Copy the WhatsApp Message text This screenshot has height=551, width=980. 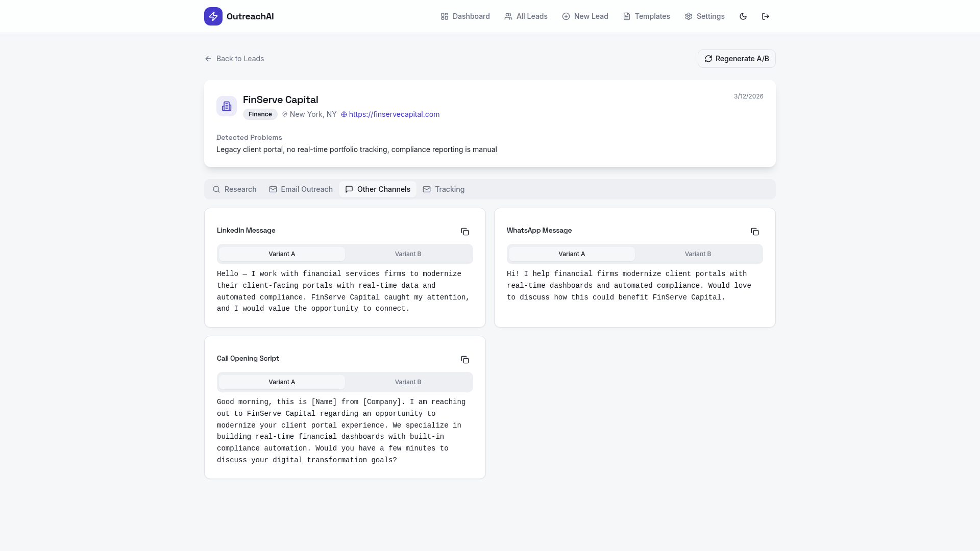tap(755, 232)
